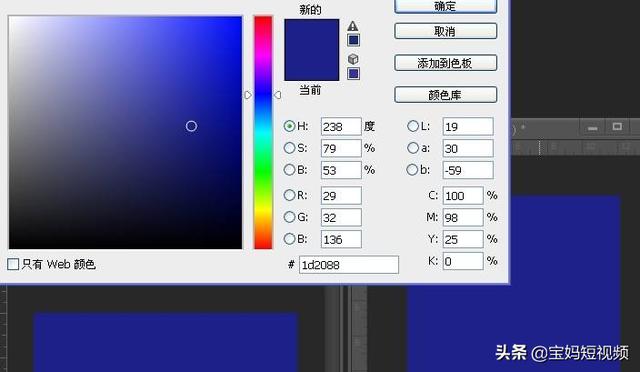Click the green area of hue slider

click(x=263, y=172)
